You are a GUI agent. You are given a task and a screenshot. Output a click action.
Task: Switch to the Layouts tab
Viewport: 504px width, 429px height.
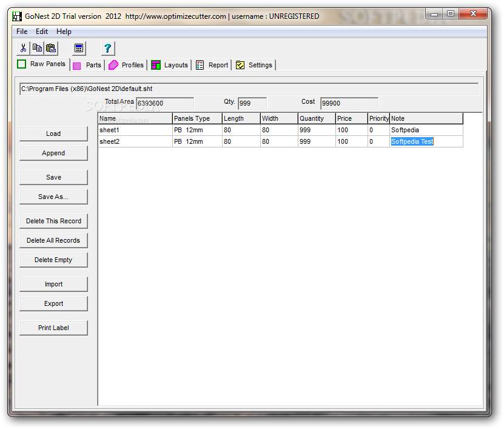pyautogui.click(x=170, y=65)
